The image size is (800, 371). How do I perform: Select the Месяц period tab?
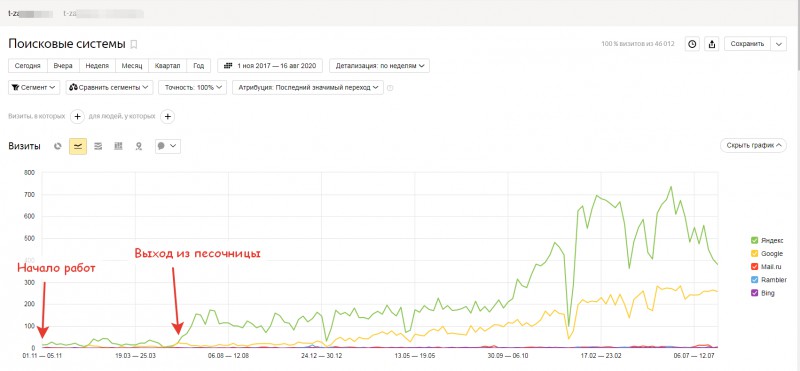coord(132,66)
